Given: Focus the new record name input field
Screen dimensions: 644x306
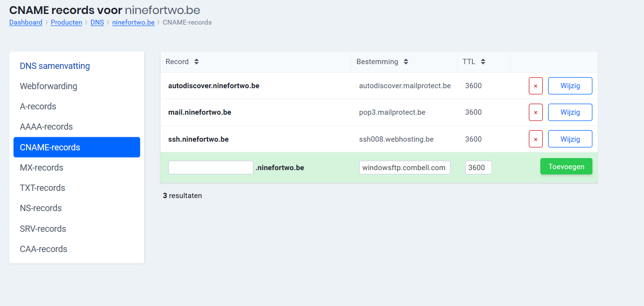Looking at the screenshot, I should coord(211,168).
